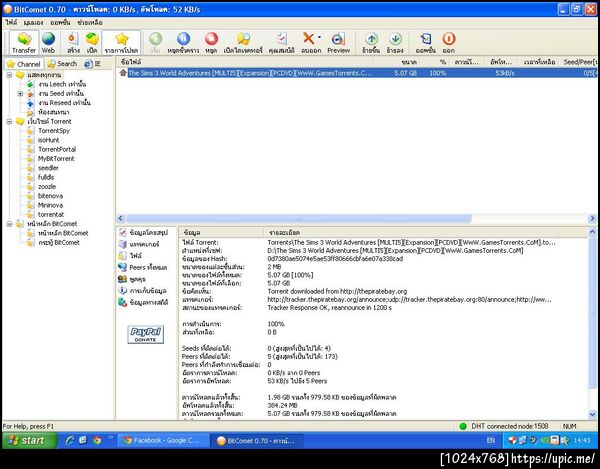Open MyBitTorrent site in tree

point(56,159)
